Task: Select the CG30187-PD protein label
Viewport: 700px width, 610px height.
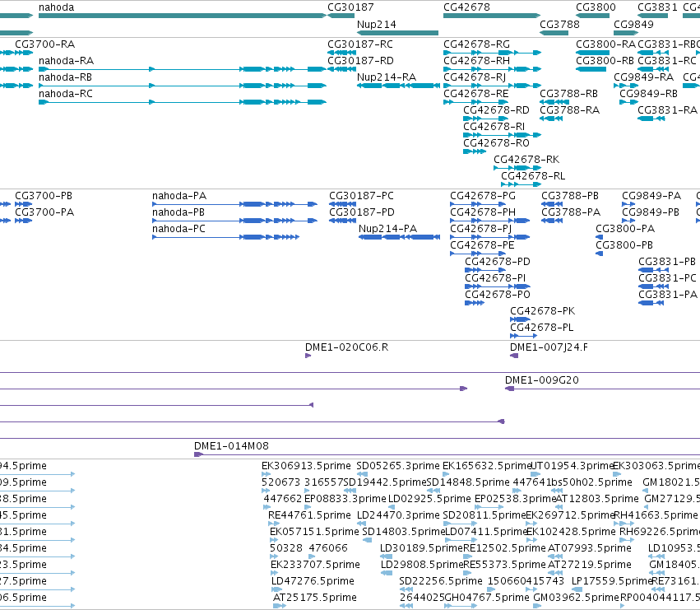Action: pos(362,212)
